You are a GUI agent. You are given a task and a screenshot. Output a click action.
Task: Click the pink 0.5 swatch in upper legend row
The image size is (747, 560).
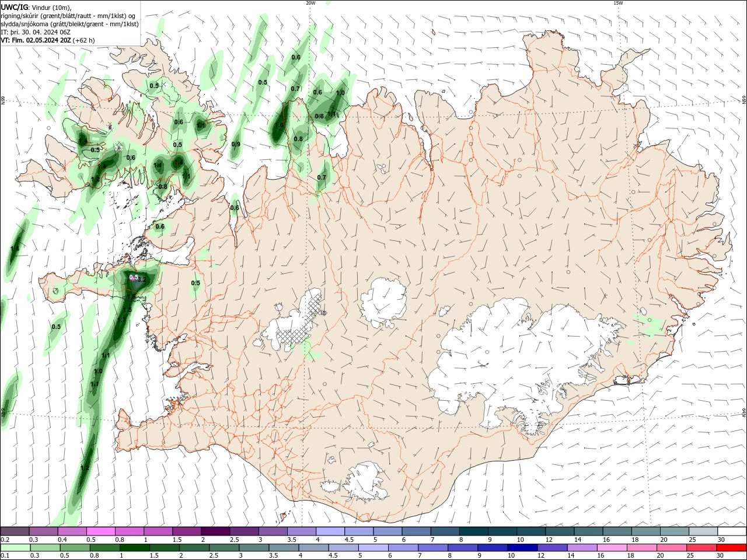tap(101, 531)
